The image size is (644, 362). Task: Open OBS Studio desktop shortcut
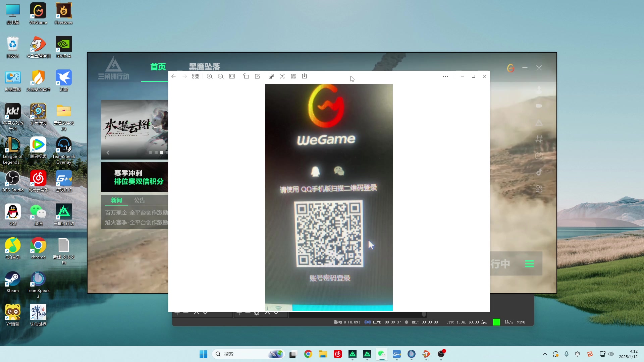[x=13, y=181]
